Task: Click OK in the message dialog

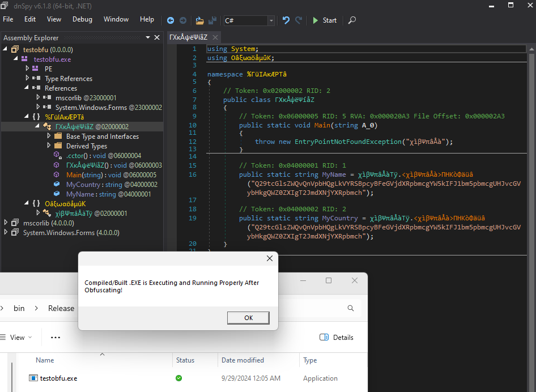Action: tap(248, 318)
